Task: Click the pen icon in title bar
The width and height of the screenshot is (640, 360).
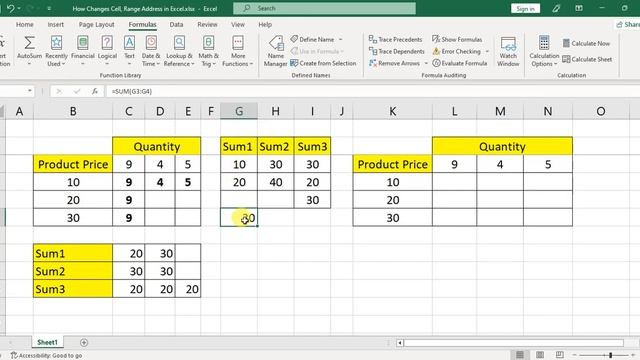Action: point(556,8)
